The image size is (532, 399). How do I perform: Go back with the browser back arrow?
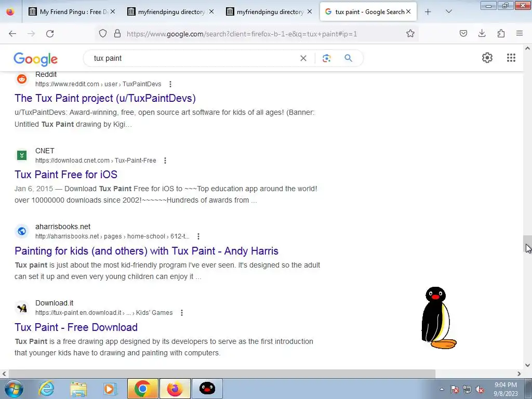click(x=12, y=34)
